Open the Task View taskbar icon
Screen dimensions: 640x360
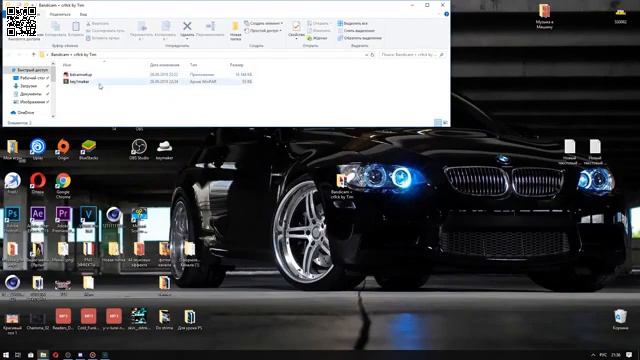(x=18, y=355)
